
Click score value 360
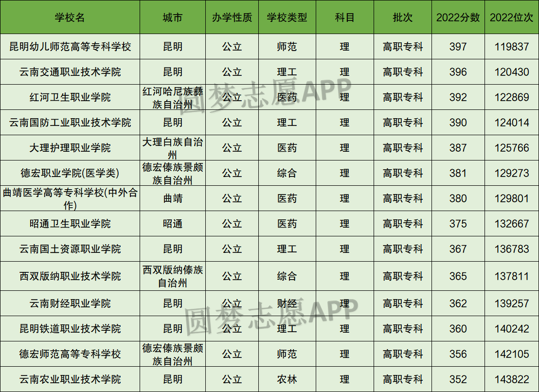[x=458, y=329]
